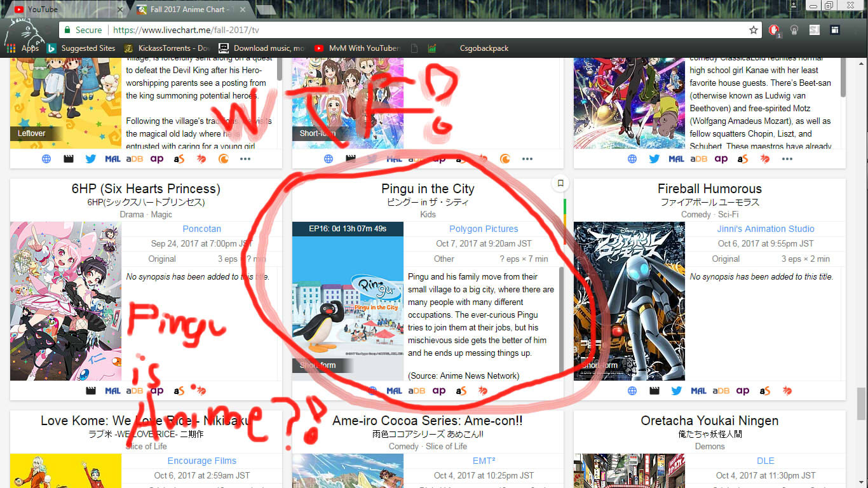Open the aDB icon under Fireball Humorous
This screenshot has height=488, width=868.
coord(721,391)
